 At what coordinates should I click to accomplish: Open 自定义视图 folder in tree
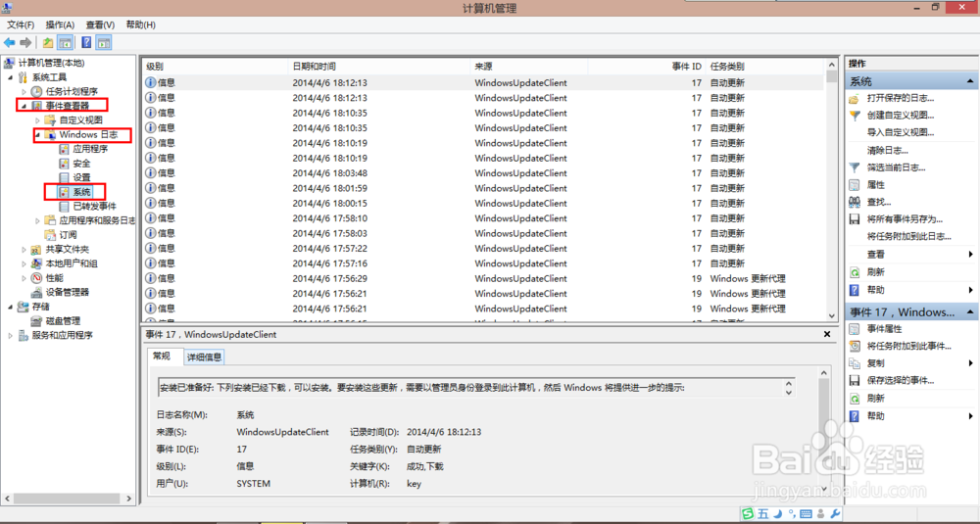(80, 119)
